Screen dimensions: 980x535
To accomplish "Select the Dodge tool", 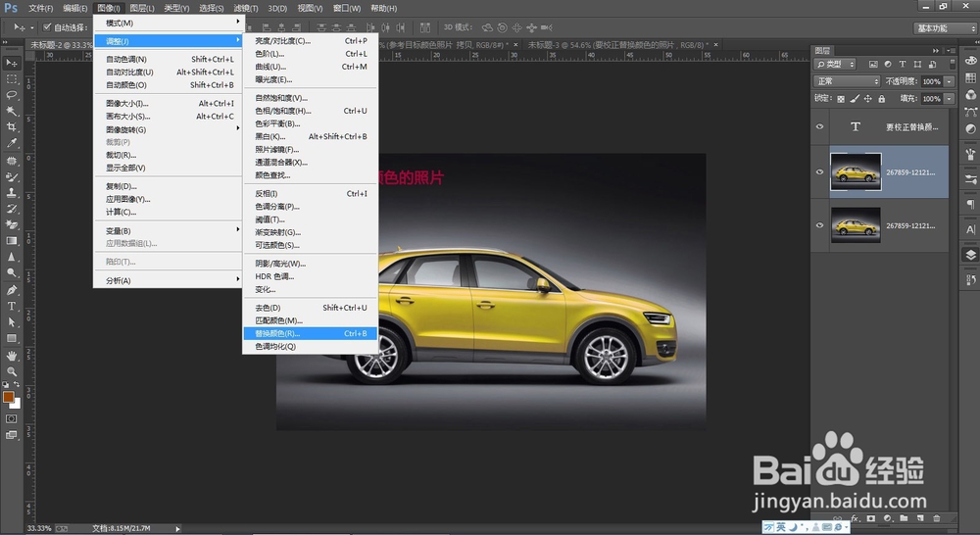I will (x=11, y=272).
